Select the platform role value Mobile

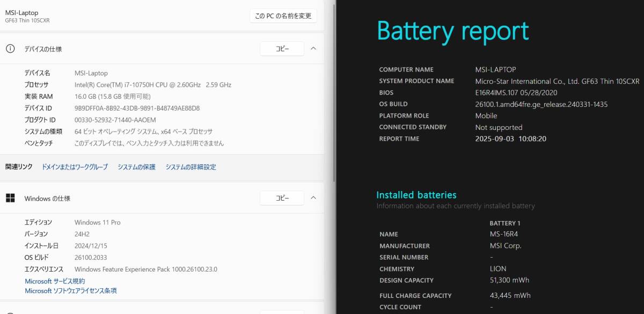pos(486,116)
